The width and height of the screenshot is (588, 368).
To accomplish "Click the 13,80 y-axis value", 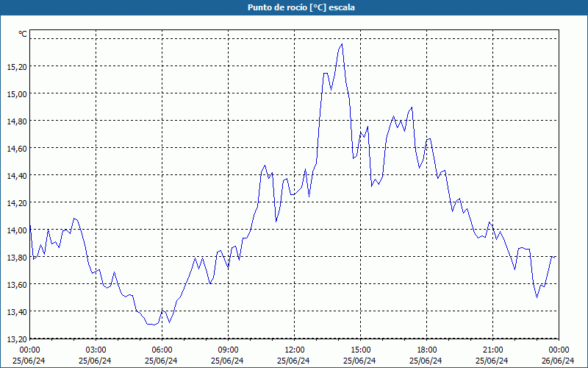I will [17, 257].
